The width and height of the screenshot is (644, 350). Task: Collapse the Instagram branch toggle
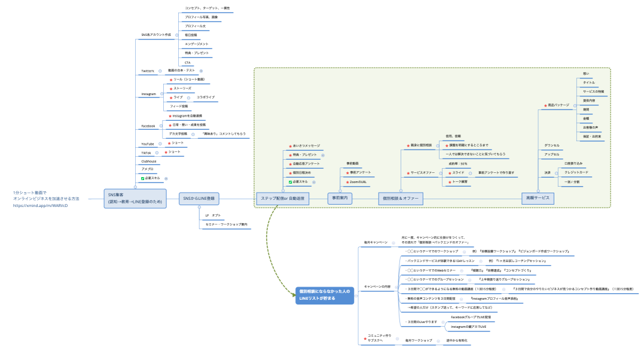click(x=162, y=94)
